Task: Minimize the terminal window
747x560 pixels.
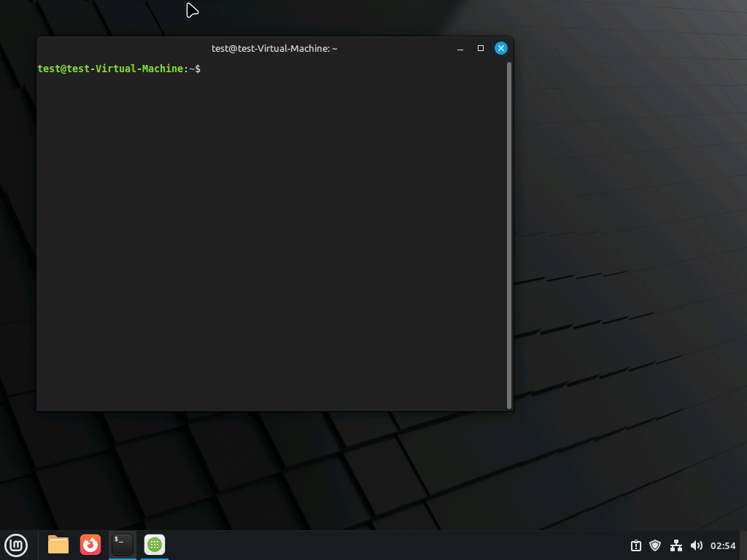Action: pyautogui.click(x=460, y=49)
